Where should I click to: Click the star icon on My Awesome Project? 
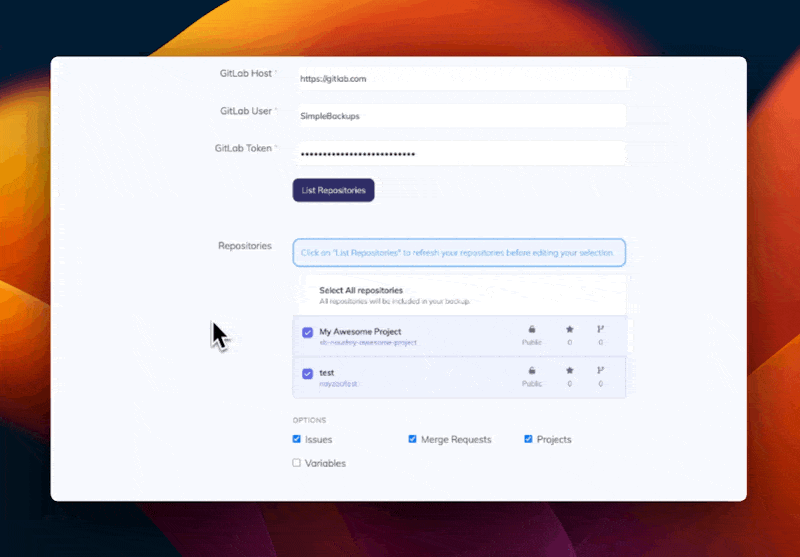(570, 329)
